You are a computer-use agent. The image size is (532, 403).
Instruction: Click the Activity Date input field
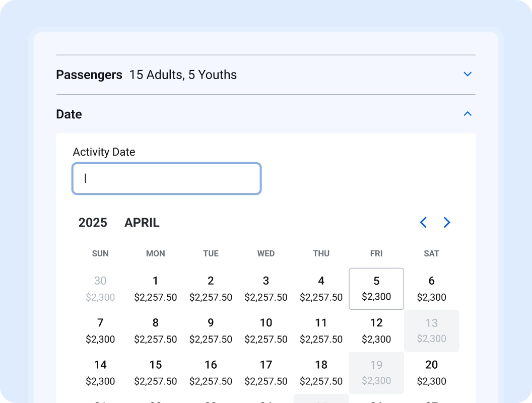click(x=166, y=178)
